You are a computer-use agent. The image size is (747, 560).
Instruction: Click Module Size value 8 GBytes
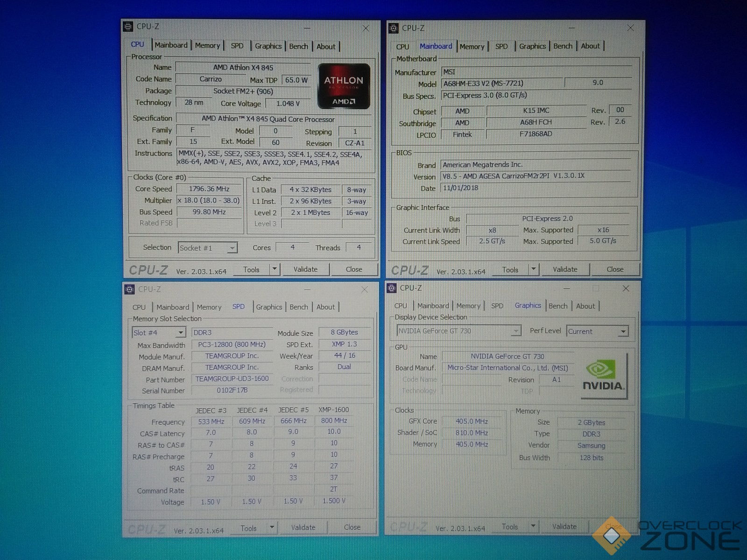tap(345, 332)
